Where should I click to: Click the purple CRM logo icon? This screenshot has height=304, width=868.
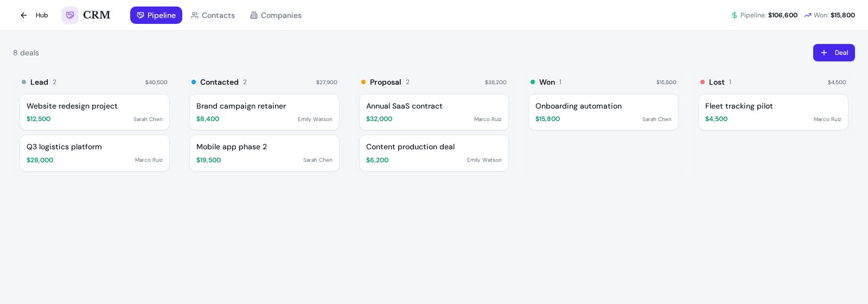(70, 15)
